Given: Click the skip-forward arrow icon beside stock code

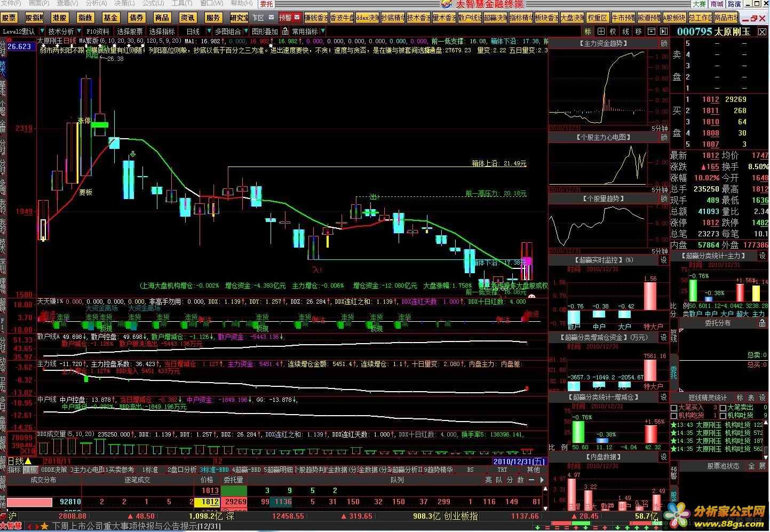Looking at the screenshot, I should point(663,31).
